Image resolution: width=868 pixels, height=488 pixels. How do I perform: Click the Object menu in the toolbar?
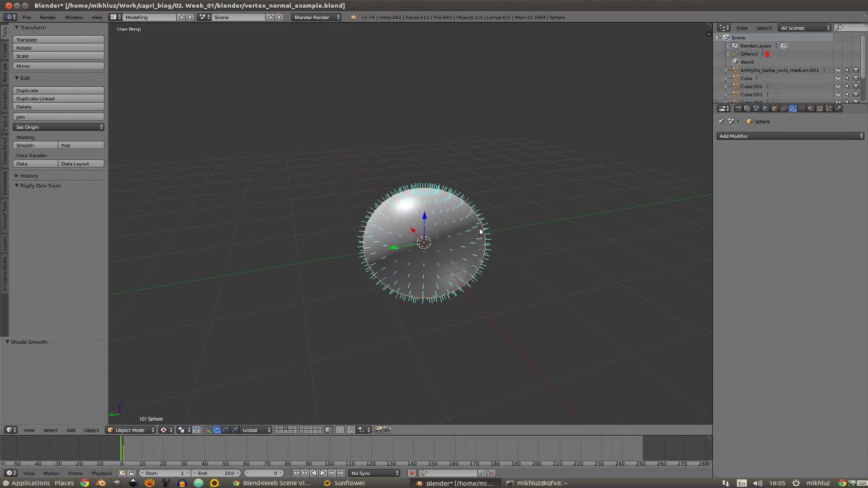[91, 430]
